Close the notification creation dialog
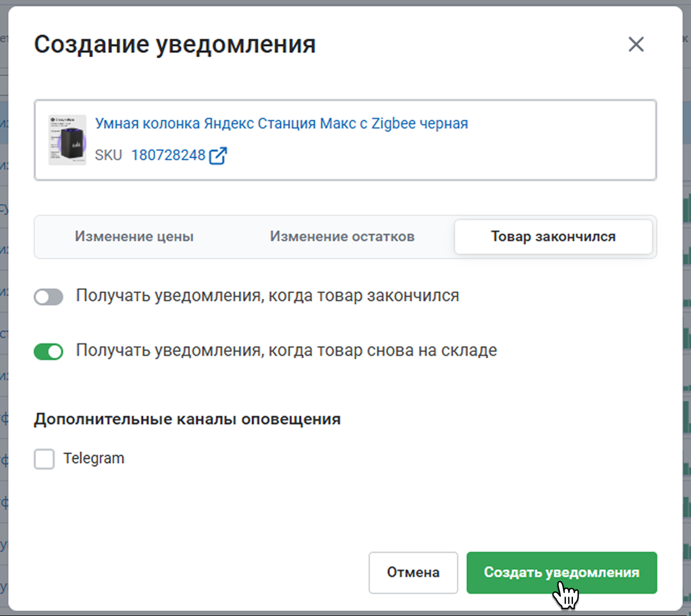691x616 pixels. pos(636,44)
